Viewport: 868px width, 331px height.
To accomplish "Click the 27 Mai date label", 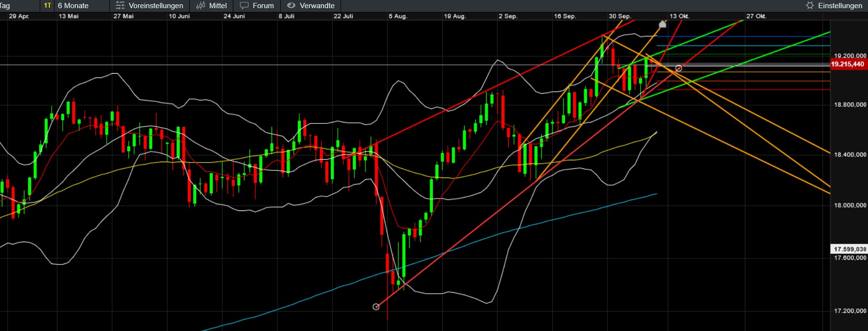I will point(124,16).
